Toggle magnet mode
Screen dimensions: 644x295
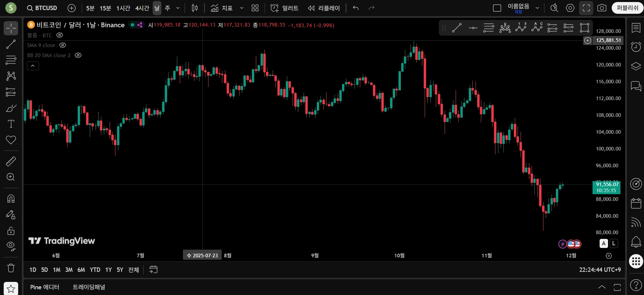pyautogui.click(x=11, y=199)
